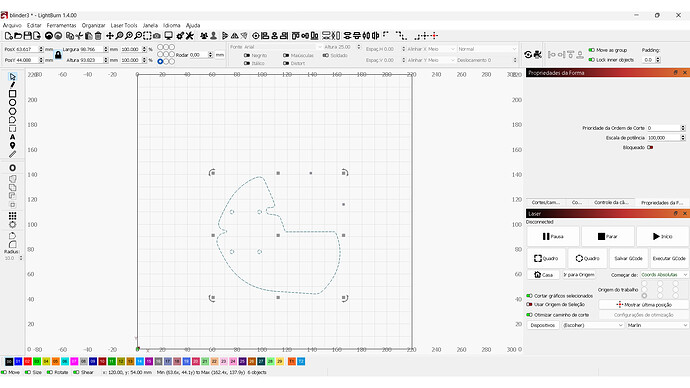Screen dimensions: 690x388
Task: Toggle Otimizar caminho de corte
Action: (x=529, y=315)
